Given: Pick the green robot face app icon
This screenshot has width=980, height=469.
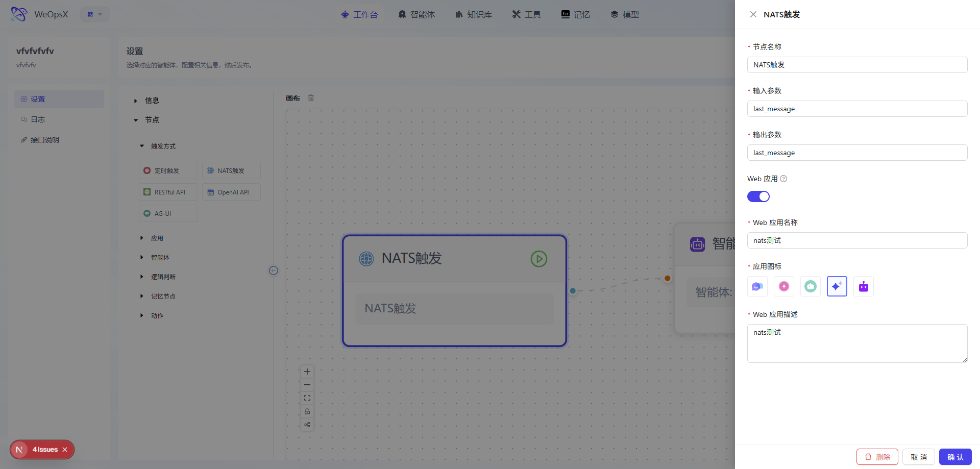Looking at the screenshot, I should coord(811,286).
